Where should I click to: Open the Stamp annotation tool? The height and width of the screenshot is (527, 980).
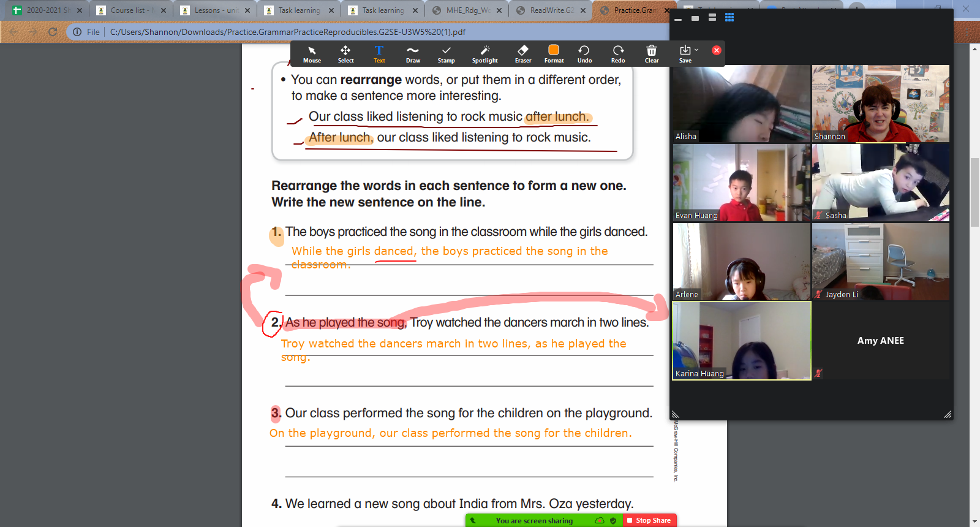pos(446,54)
